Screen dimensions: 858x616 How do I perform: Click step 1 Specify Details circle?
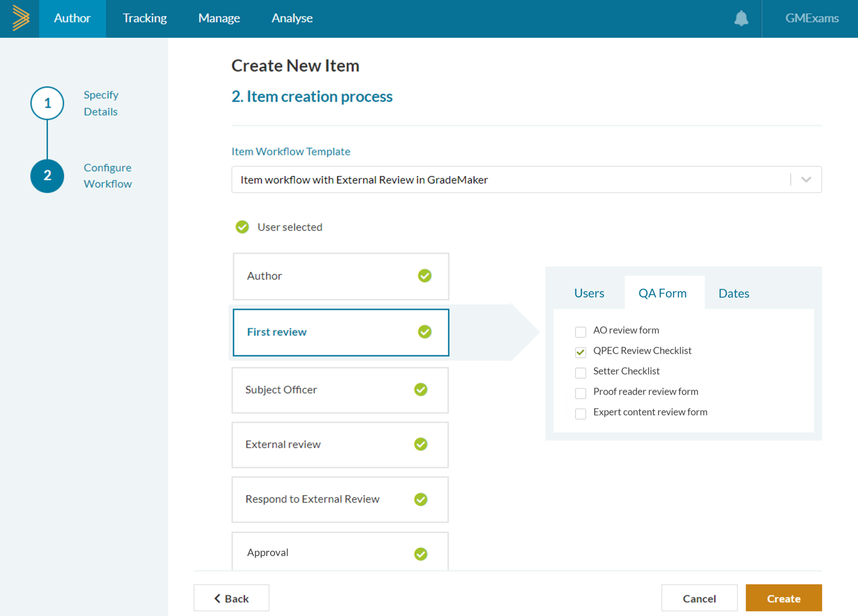point(47,103)
